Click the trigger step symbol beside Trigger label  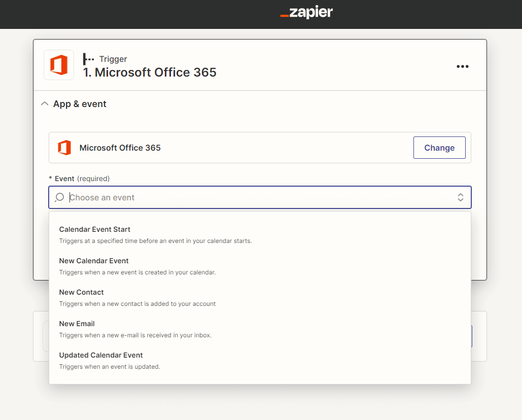[x=88, y=59]
